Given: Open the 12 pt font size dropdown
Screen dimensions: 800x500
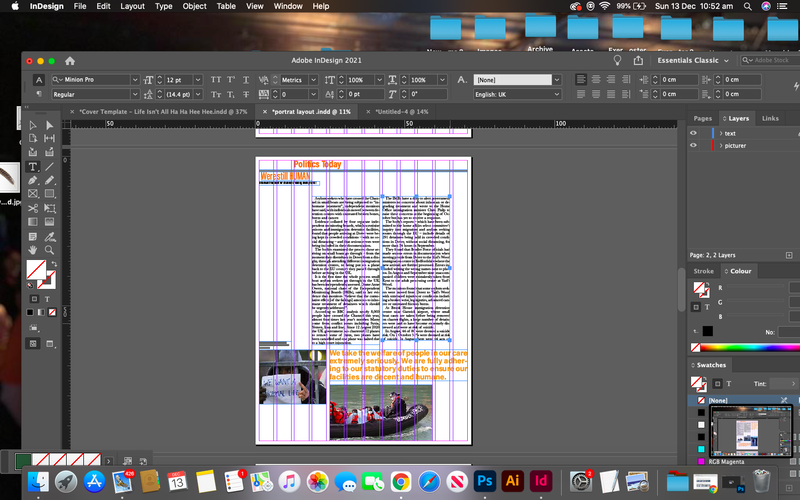Looking at the screenshot, I should [198, 80].
